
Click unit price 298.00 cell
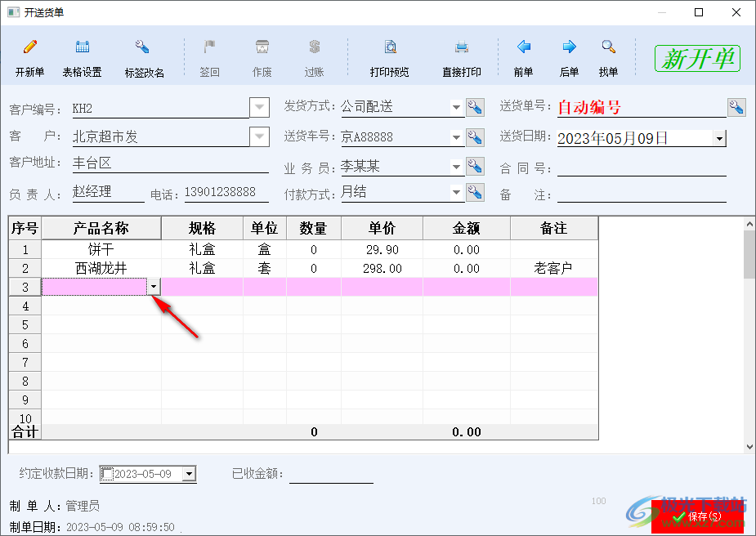coord(382,269)
